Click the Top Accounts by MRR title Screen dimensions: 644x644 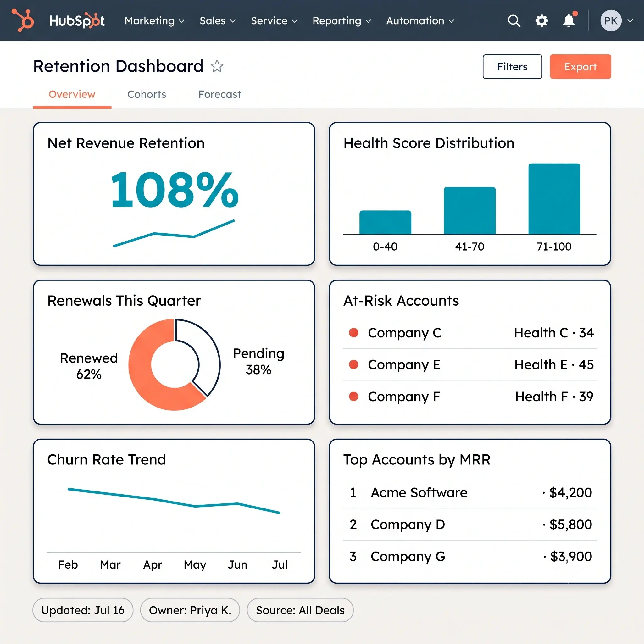point(417,460)
